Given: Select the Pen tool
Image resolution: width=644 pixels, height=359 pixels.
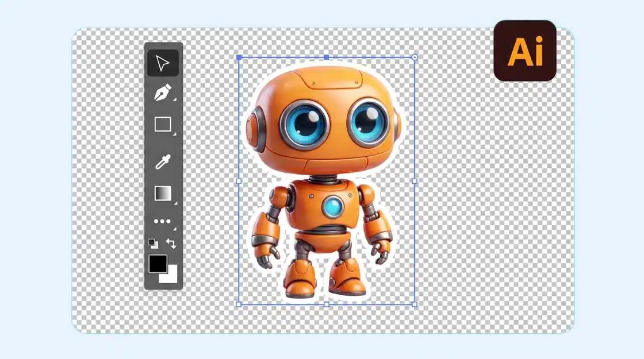Looking at the screenshot, I should (162, 92).
